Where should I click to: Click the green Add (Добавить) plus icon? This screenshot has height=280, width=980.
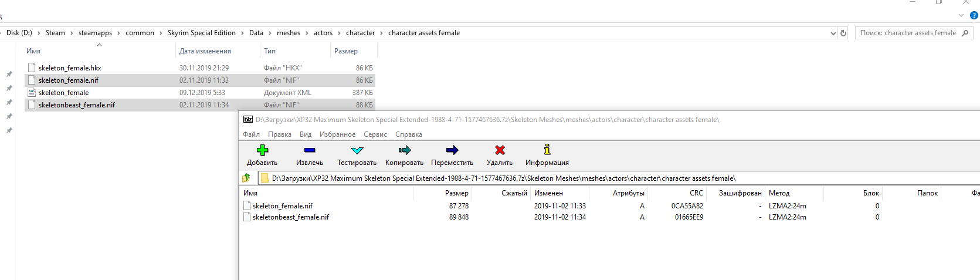click(x=262, y=150)
